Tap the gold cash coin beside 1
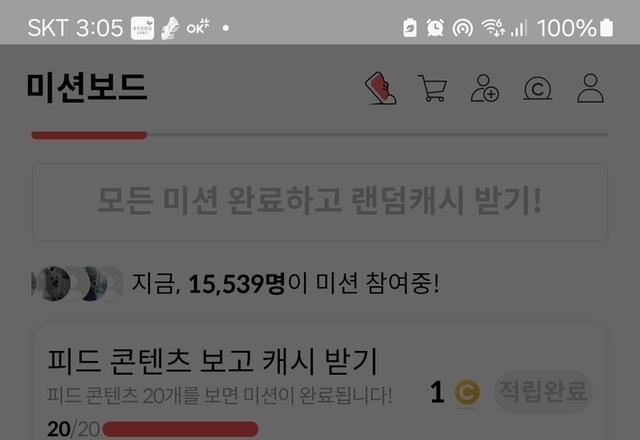Viewport: 640px width, 440px height. 467,392
